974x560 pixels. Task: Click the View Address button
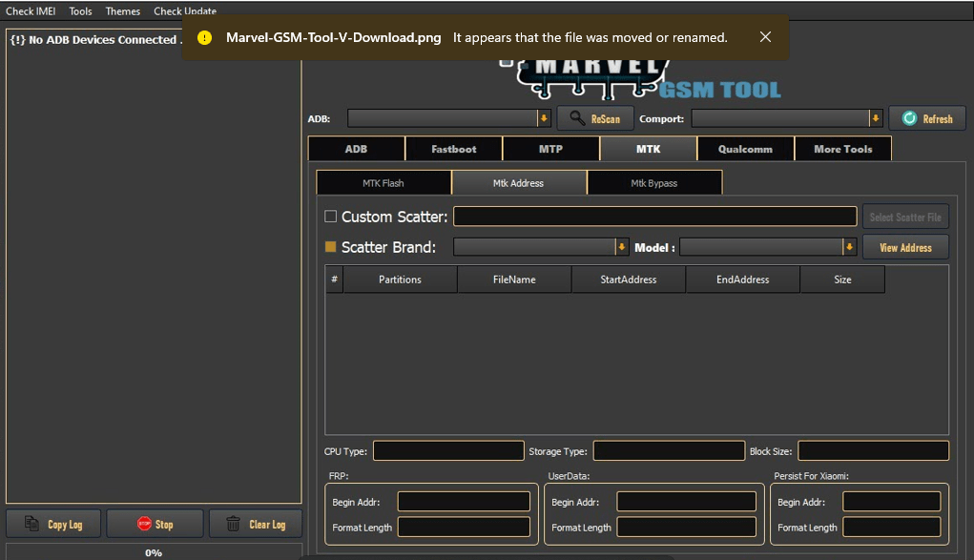pos(904,246)
